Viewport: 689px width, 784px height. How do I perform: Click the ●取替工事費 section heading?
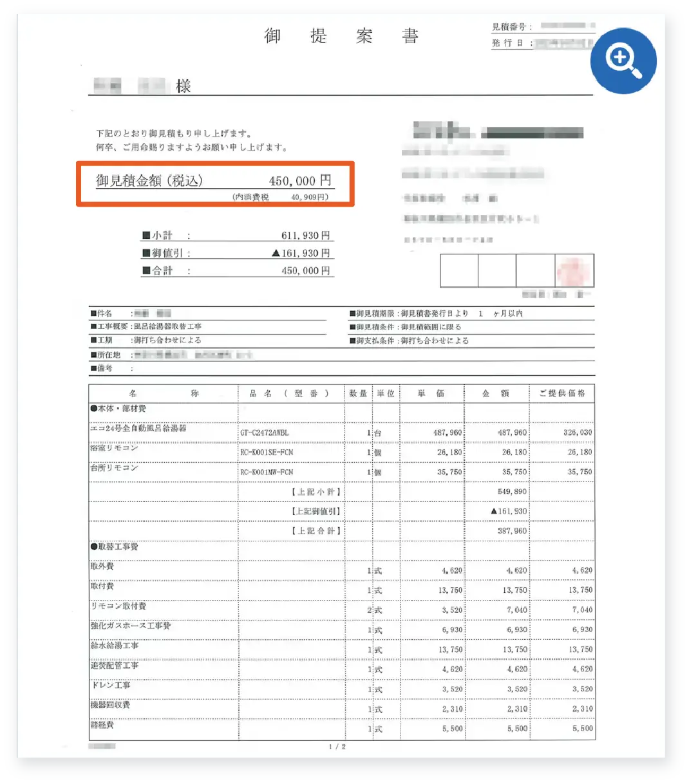(x=115, y=546)
